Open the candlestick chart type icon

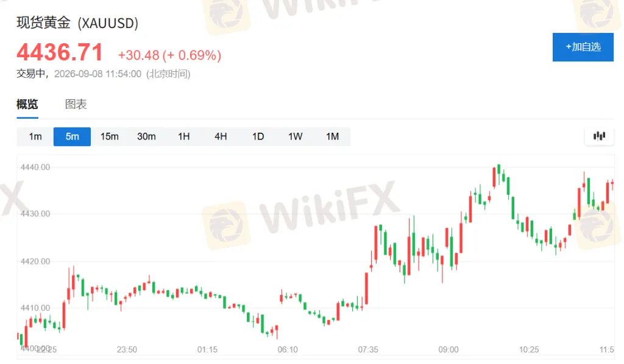pos(599,136)
